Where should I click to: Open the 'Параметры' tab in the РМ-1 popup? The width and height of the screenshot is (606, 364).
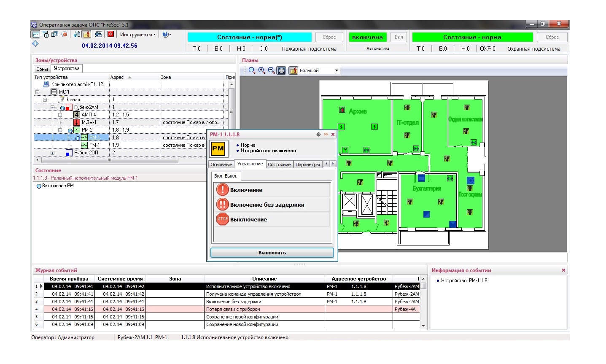[x=307, y=164]
